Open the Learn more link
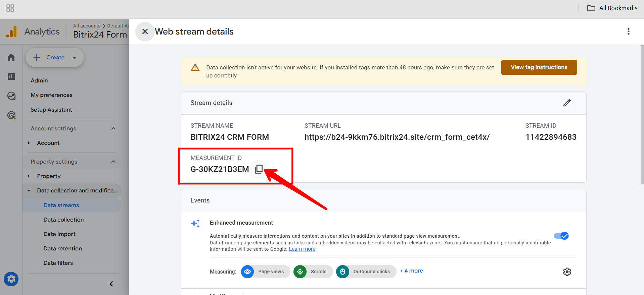The width and height of the screenshot is (644, 295). pos(302,249)
